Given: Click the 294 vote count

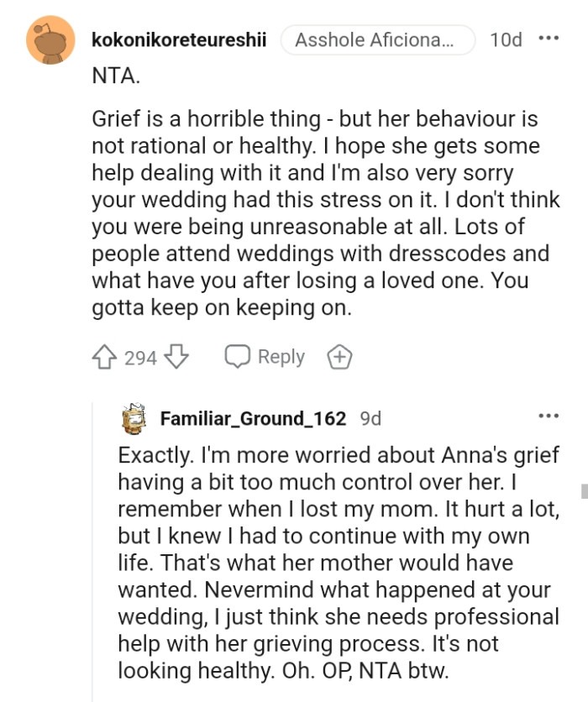Looking at the screenshot, I should (x=140, y=358).
